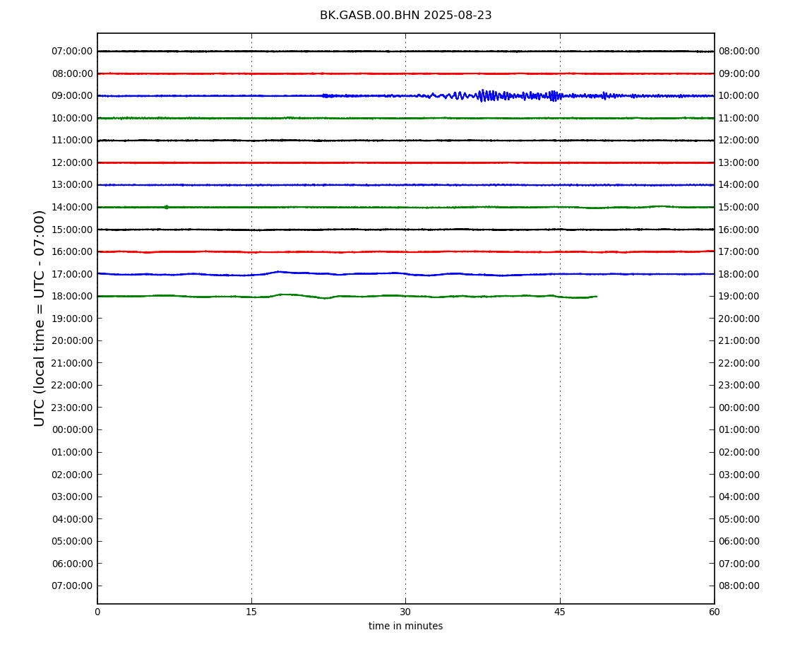Viewport: 812px width, 671px height.
Task: Select left axis label 14:00:00
Action: [73, 207]
